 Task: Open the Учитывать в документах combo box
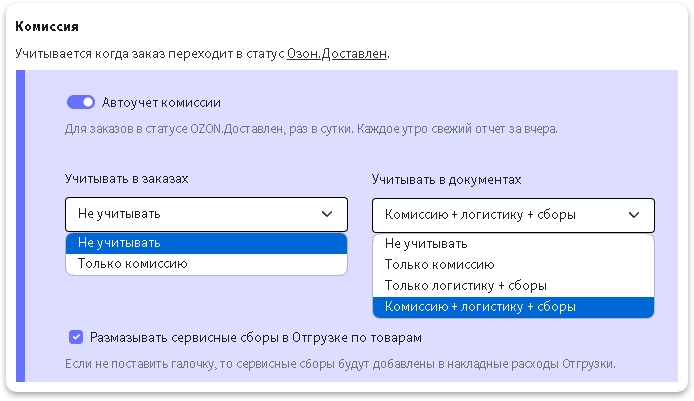(513, 215)
